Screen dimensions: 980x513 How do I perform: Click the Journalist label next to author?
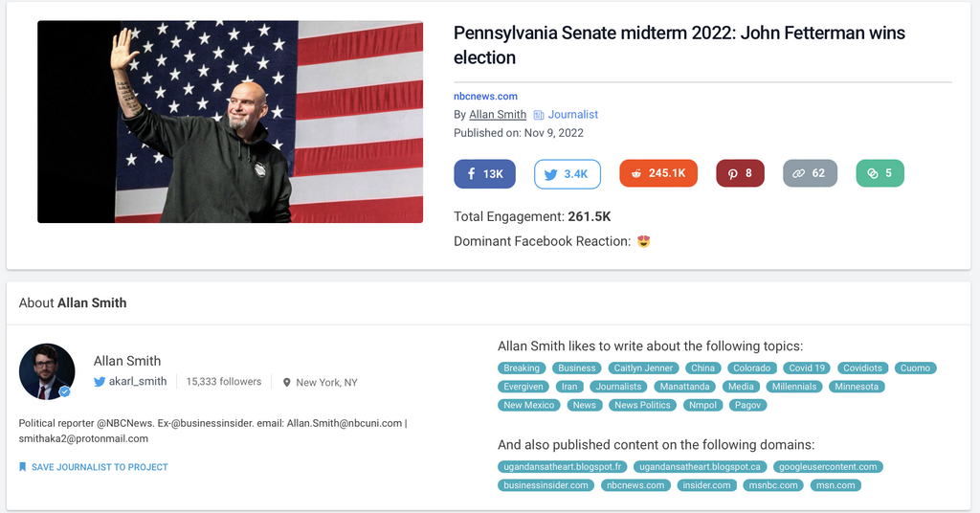click(572, 115)
